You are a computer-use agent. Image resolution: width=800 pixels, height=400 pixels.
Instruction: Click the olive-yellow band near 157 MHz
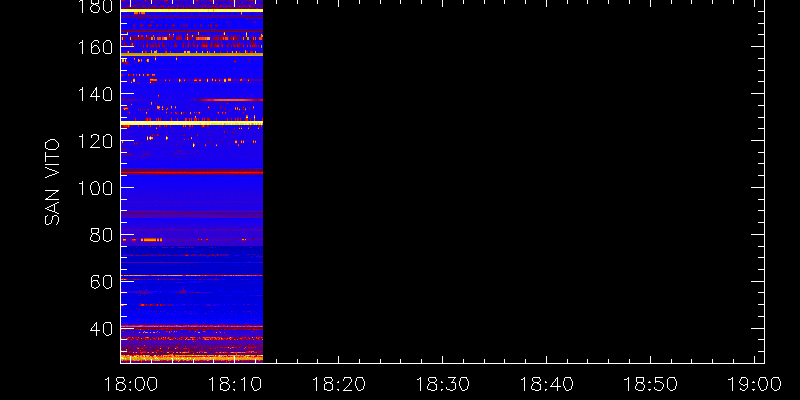point(192,54)
